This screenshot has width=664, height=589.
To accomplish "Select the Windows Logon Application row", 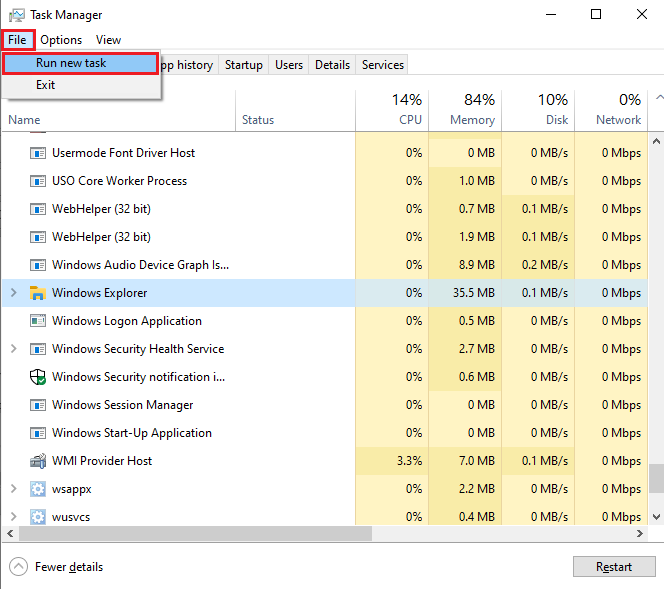I will (x=325, y=321).
